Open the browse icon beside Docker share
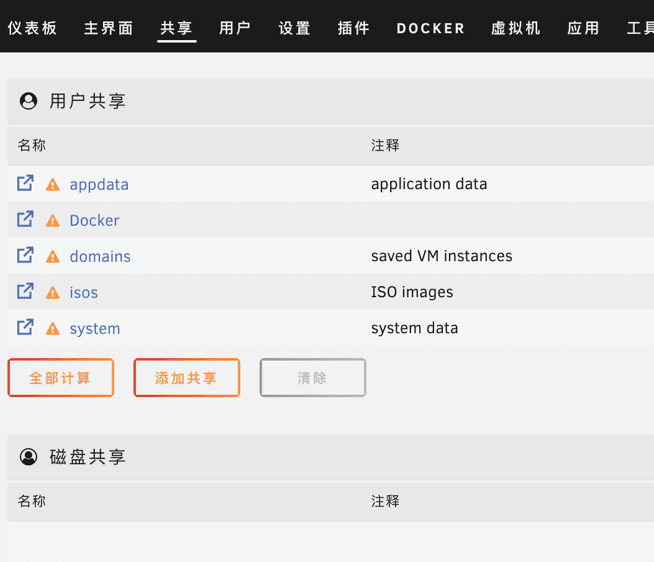The height and width of the screenshot is (562, 654). (26, 219)
